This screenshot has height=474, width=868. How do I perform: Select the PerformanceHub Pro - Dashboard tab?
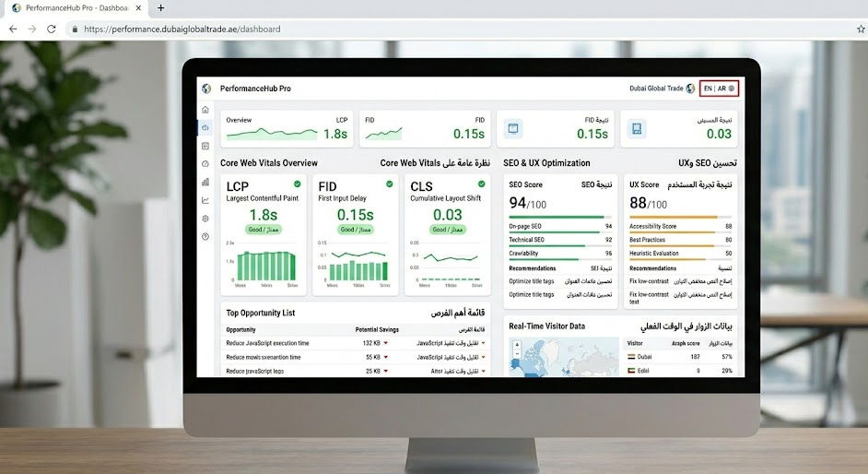[76, 7]
